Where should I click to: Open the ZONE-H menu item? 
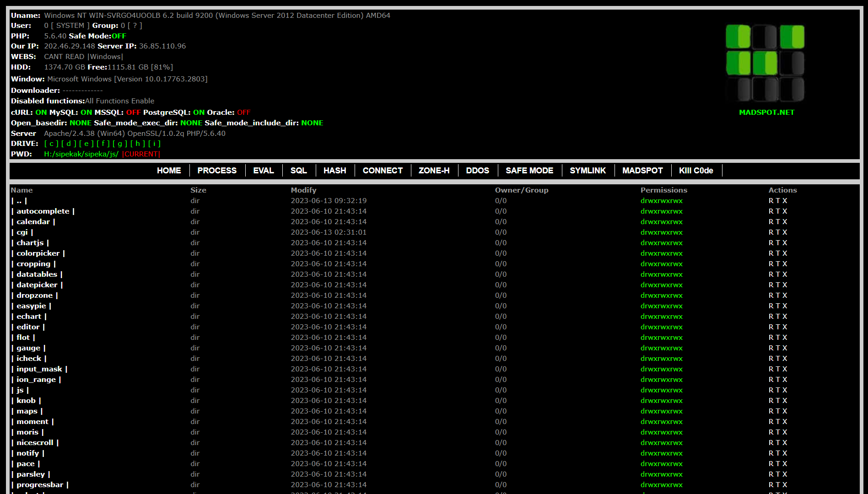(x=434, y=171)
